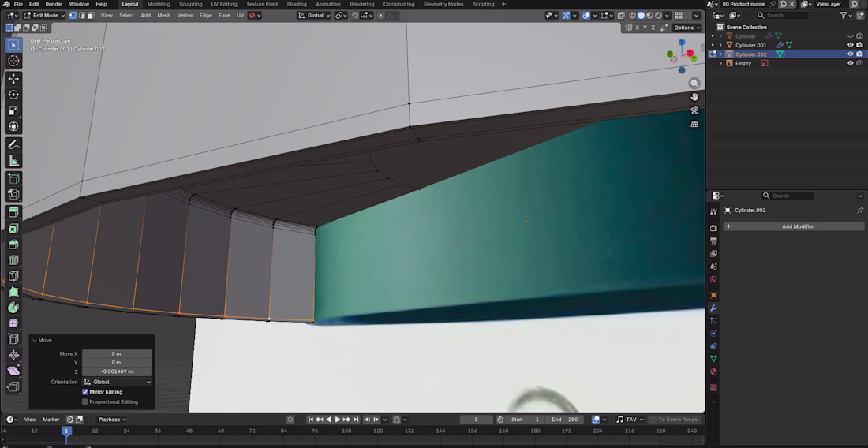Open the Render menu
This screenshot has width=868, height=448.
point(54,4)
